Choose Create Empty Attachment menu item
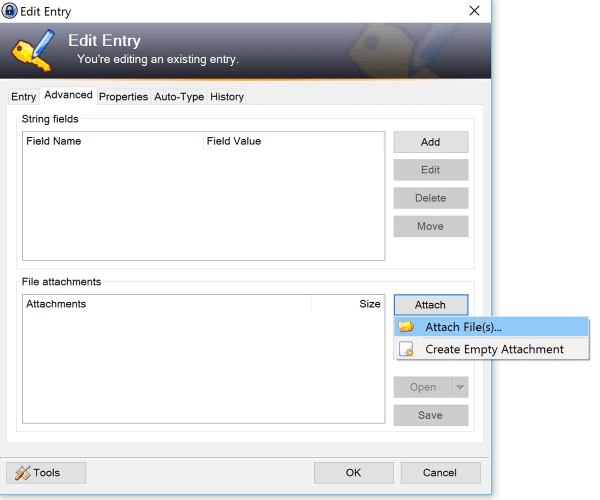This screenshot has height=500, width=600. [x=491, y=349]
